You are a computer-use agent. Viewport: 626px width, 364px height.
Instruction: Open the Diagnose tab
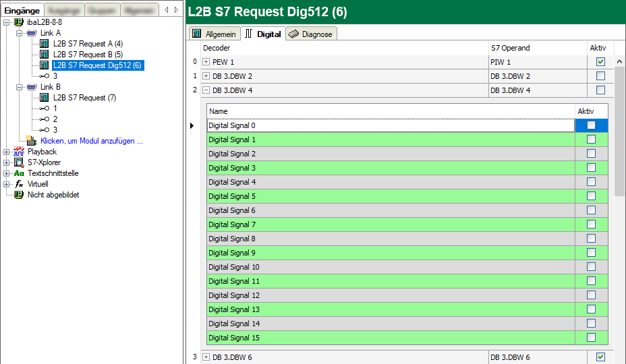[312, 34]
